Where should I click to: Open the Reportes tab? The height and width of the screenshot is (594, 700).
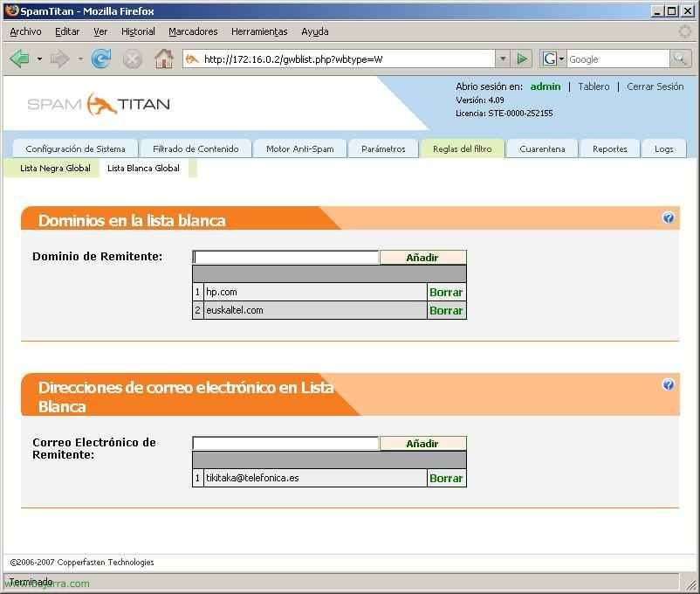pyautogui.click(x=610, y=148)
